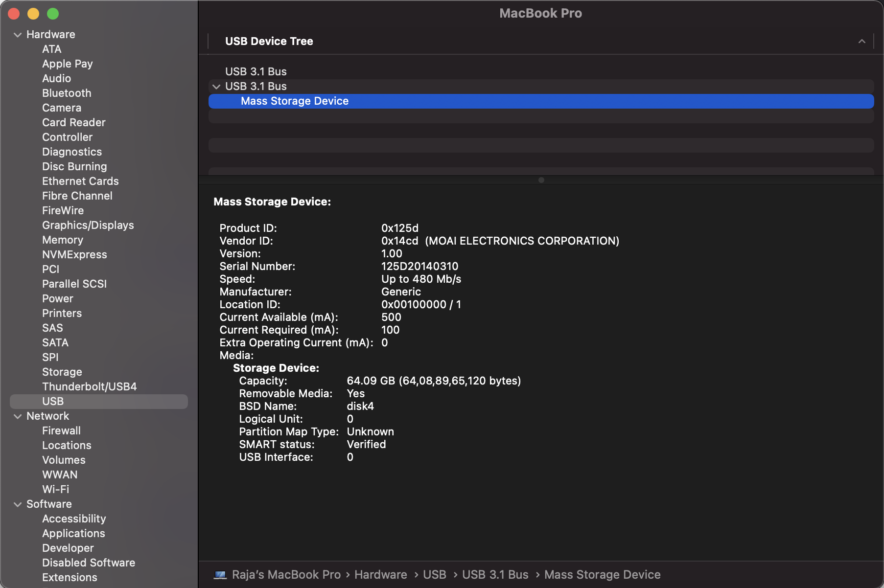Select Locations under Network
Viewport: 884px width, 588px height.
(x=67, y=445)
